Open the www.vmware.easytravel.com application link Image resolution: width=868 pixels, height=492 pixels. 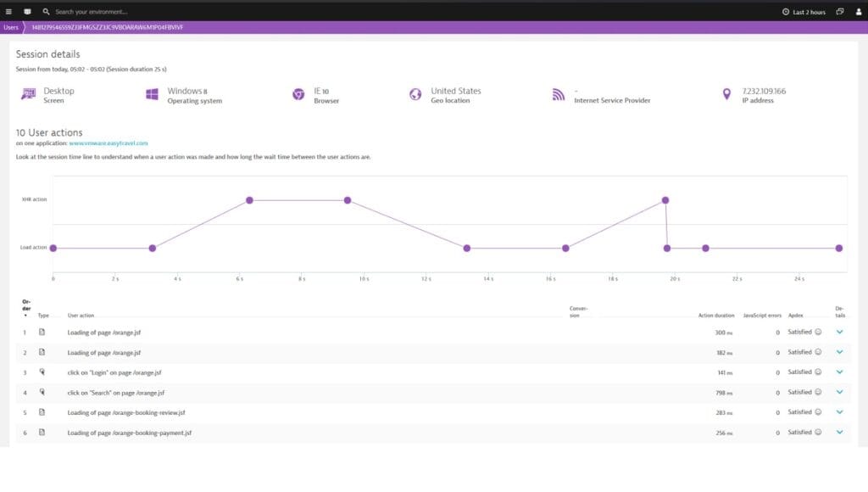click(x=108, y=143)
